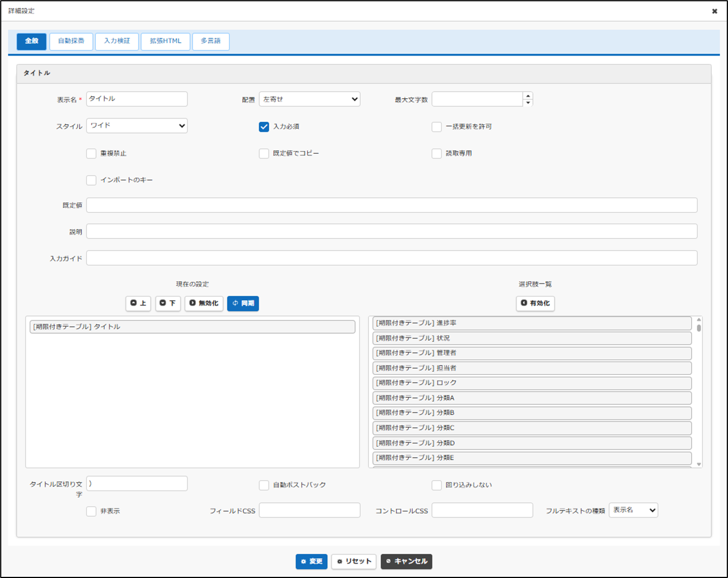Open the フルテキストの種類 dropdown
This screenshot has height=578, width=728.
(633, 510)
